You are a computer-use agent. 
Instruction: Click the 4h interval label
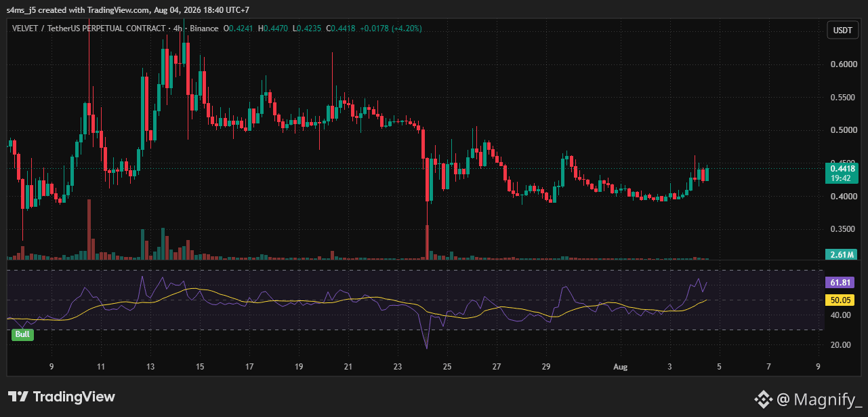(177, 28)
